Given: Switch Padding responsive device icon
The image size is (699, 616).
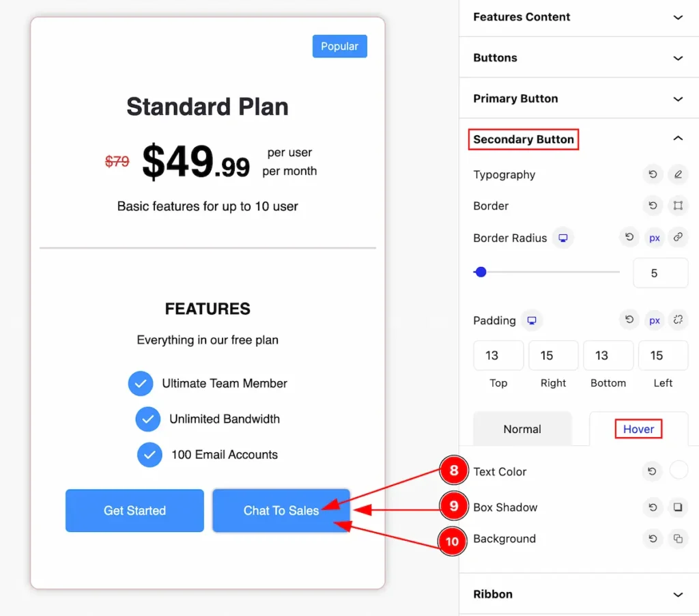Looking at the screenshot, I should coord(532,320).
